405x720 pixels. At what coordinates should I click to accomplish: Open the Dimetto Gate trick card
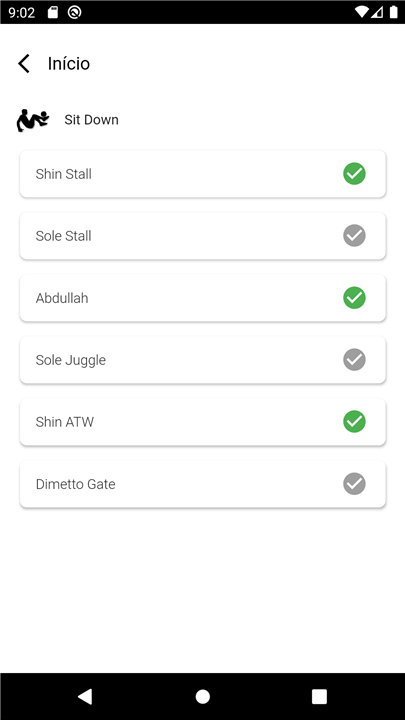(202, 484)
